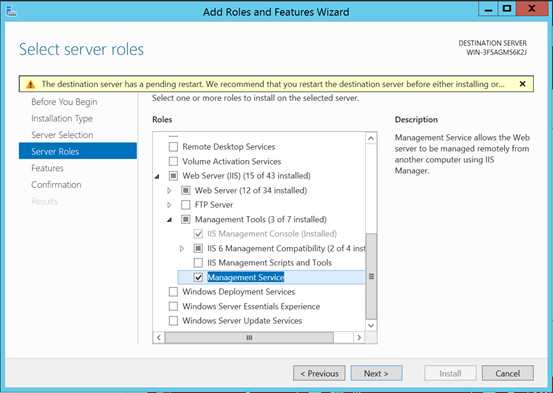Expand the FTP Server tree node
The width and height of the screenshot is (553, 393).
169,205
